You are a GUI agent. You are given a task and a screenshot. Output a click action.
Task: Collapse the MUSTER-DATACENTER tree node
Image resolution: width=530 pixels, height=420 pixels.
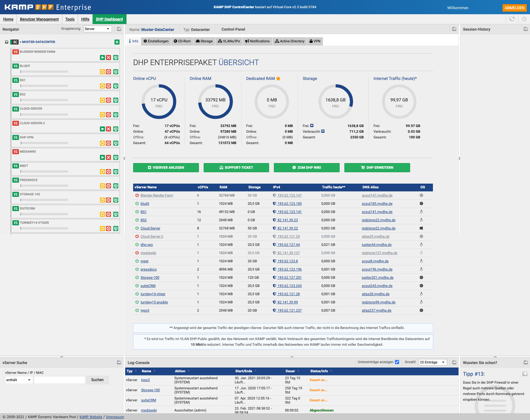(7, 42)
